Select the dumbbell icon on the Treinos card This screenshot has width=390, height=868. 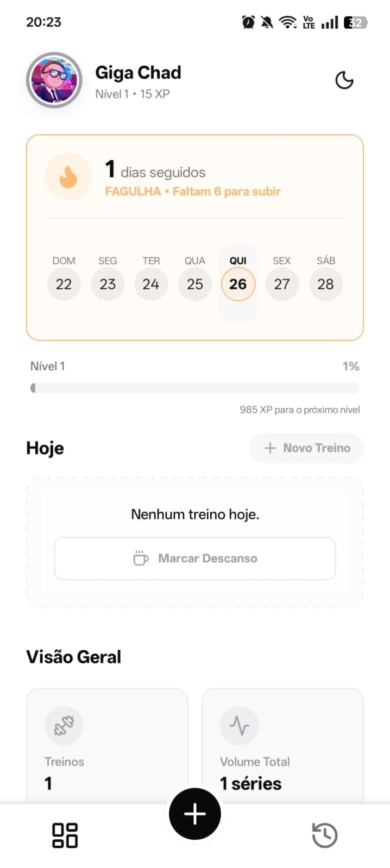coord(64,726)
